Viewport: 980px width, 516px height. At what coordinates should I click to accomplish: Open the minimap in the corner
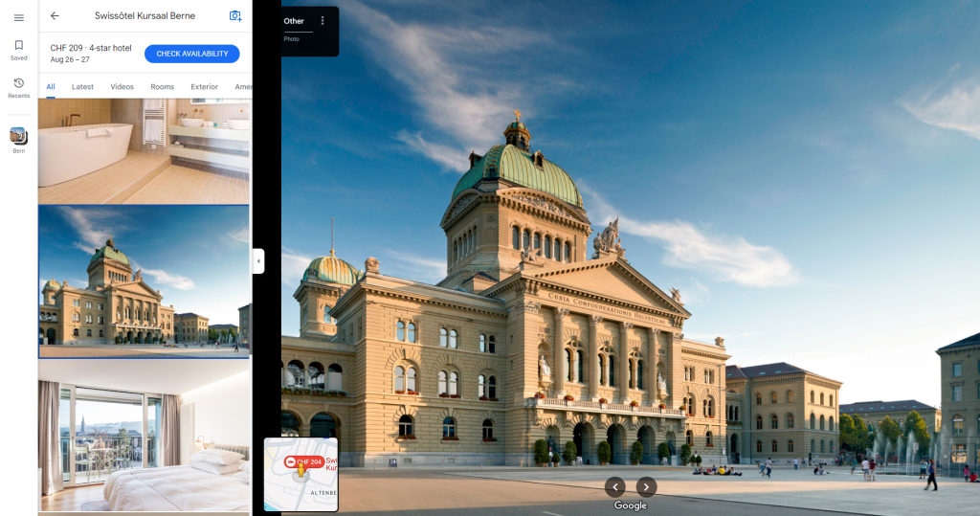301,474
